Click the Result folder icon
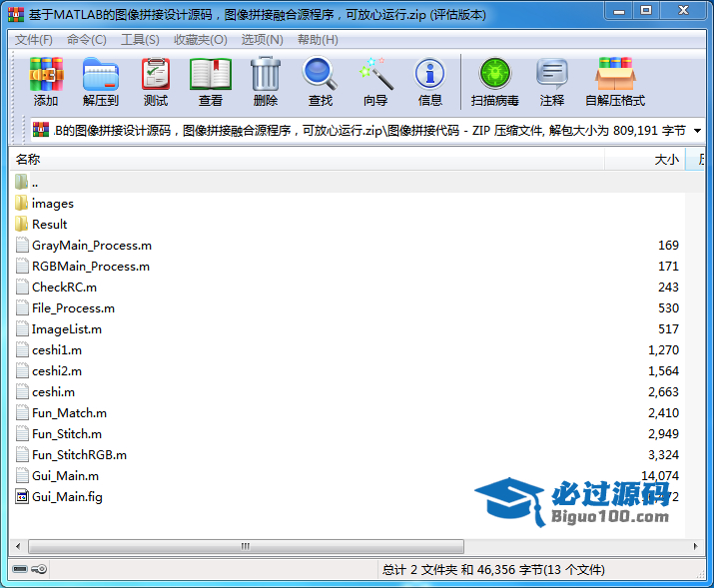The height and width of the screenshot is (588, 714). [x=21, y=224]
